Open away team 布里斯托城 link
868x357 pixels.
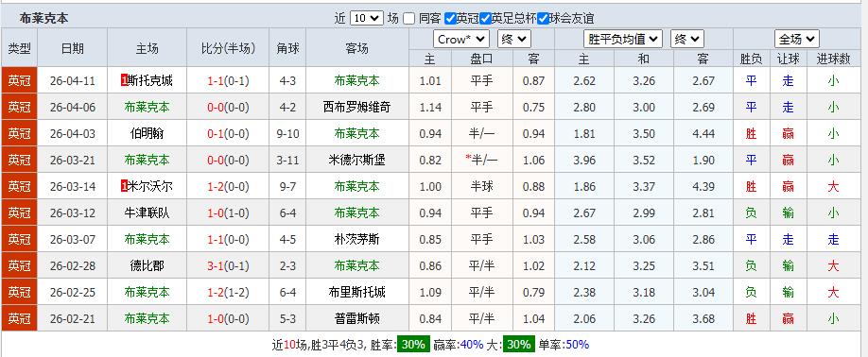point(357,293)
